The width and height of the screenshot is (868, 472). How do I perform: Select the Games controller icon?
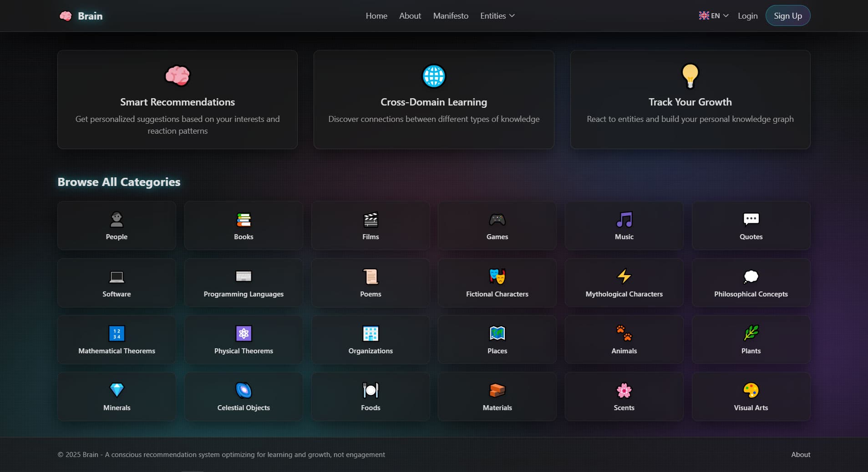(497, 220)
